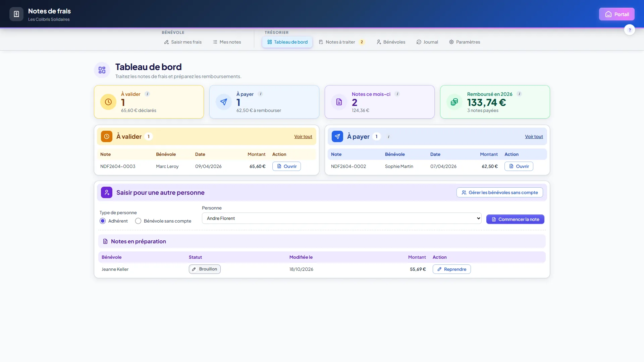Click the count badge 2 on Notes à traiter
This screenshot has height=362, width=644.
pos(362,42)
